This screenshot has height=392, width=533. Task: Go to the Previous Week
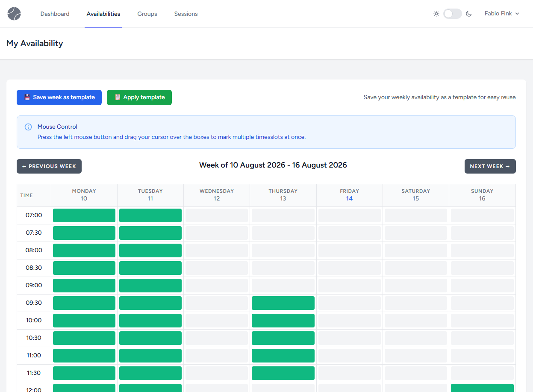point(49,166)
